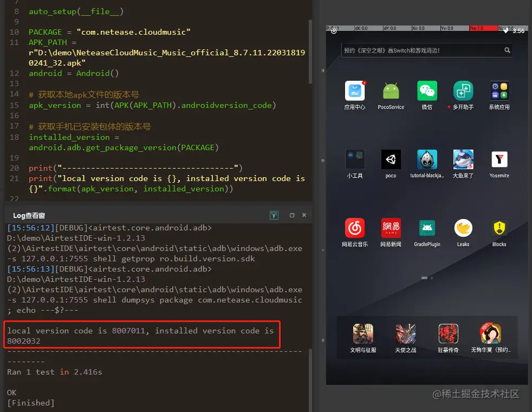Click the 'auto_setup(__file__)' line

pos(76,11)
